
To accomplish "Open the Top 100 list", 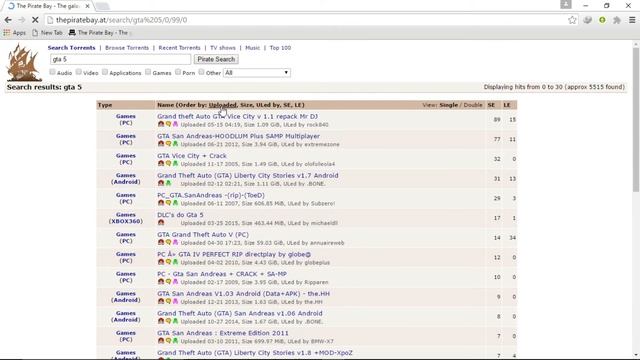I will (280, 48).
